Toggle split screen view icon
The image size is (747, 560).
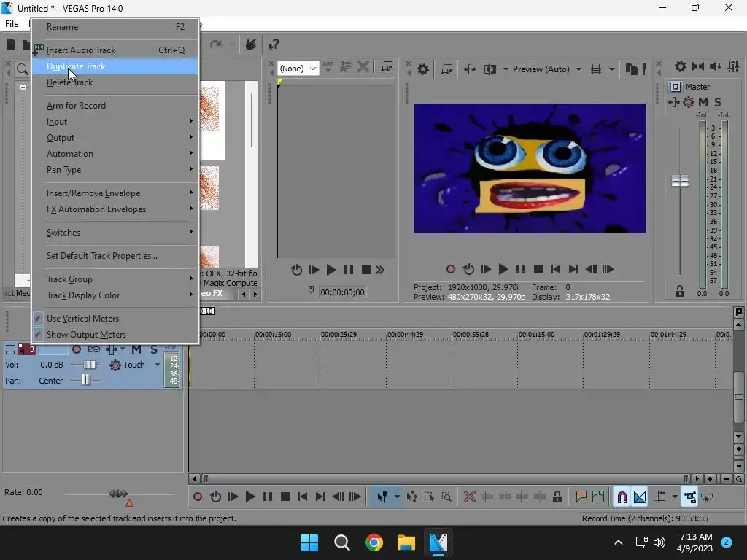pyautogui.click(x=489, y=69)
